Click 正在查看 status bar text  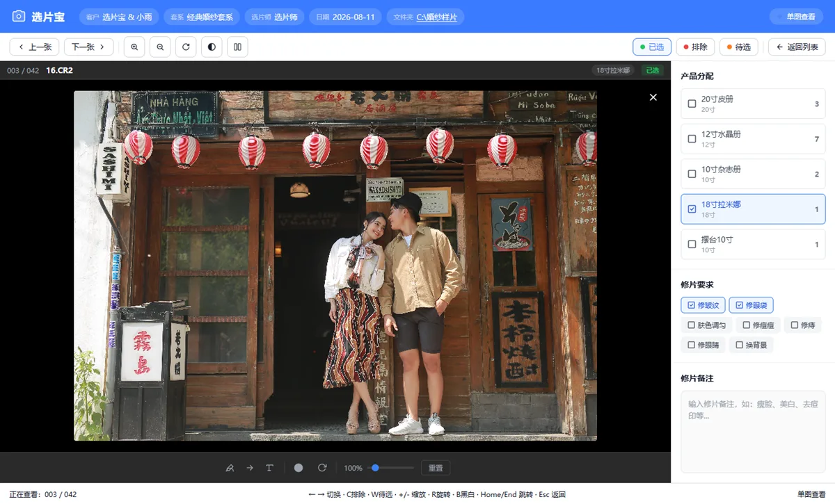43,494
